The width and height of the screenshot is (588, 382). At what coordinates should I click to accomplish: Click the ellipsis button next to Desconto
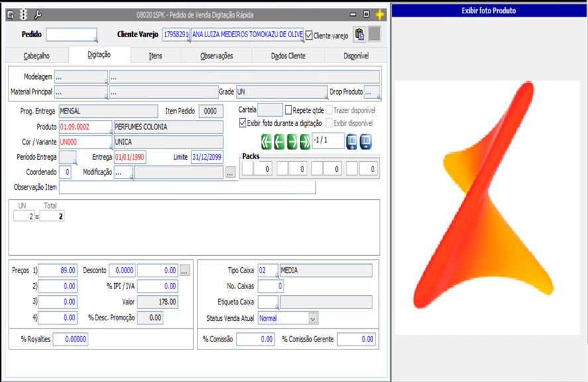click(x=184, y=270)
